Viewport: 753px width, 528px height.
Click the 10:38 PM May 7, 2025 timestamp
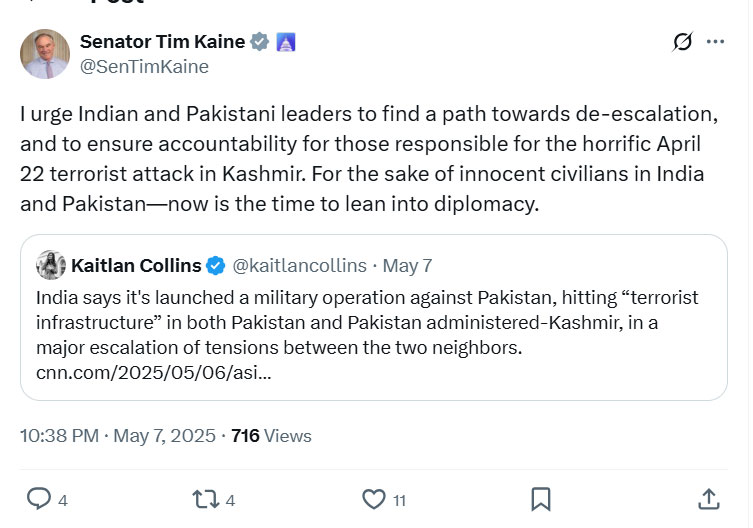(118, 436)
